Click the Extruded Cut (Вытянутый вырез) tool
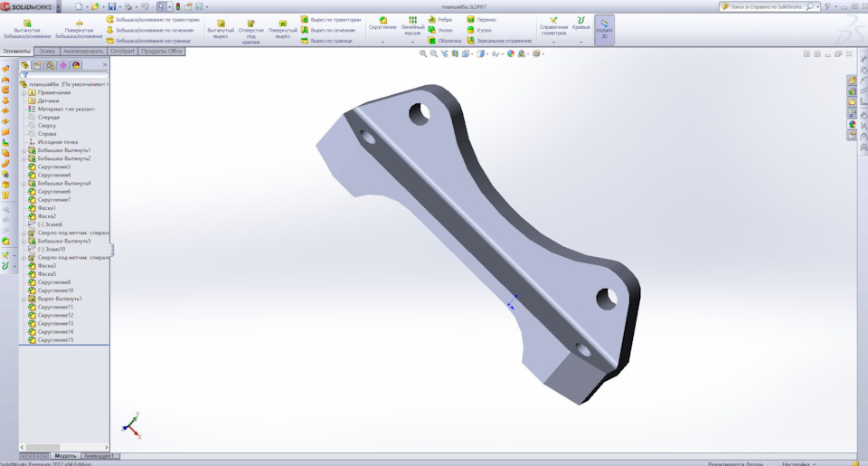The height and width of the screenshot is (466, 868). coord(221,30)
